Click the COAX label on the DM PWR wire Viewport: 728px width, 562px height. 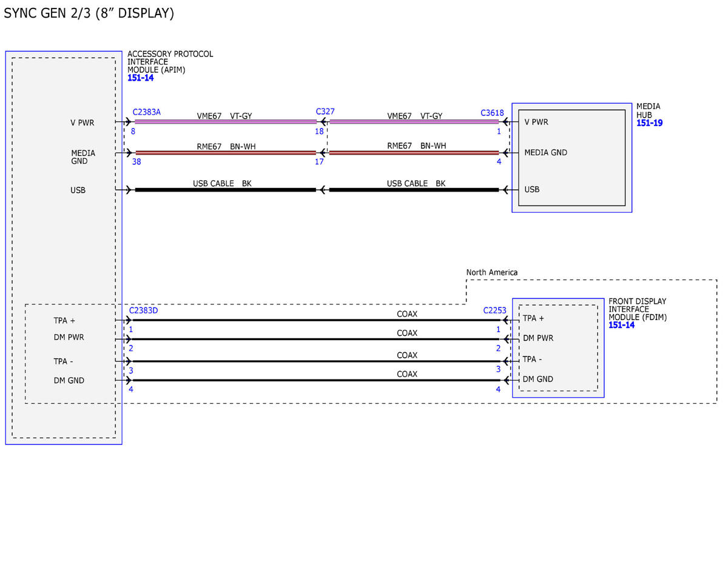click(x=407, y=333)
